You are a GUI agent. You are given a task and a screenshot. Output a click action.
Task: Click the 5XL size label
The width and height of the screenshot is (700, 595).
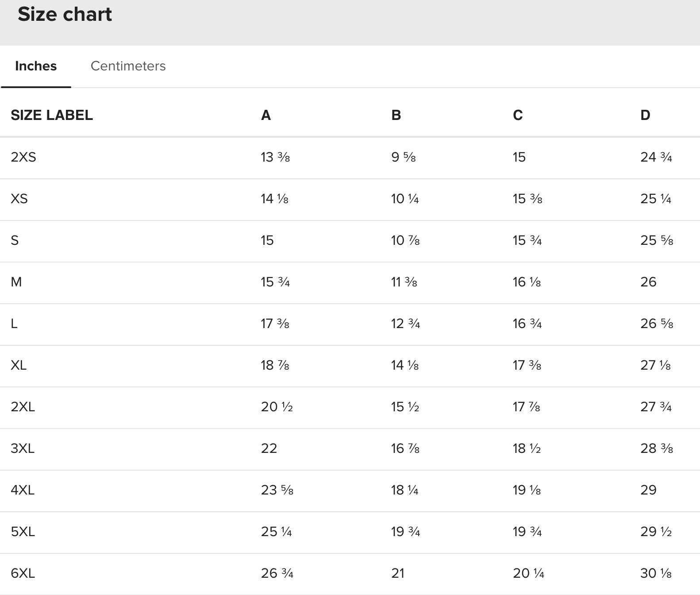(x=23, y=532)
